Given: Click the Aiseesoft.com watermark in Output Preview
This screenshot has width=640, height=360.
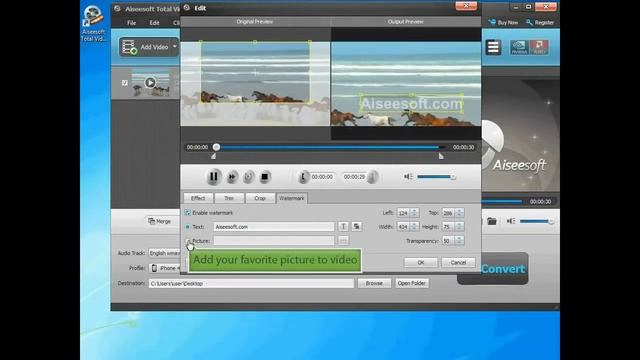Looking at the screenshot, I should coord(411,104).
